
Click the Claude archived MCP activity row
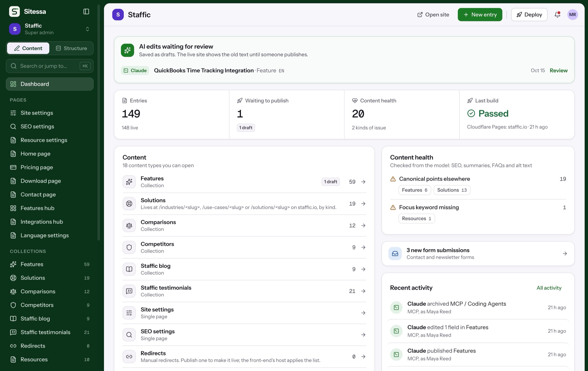(478, 307)
